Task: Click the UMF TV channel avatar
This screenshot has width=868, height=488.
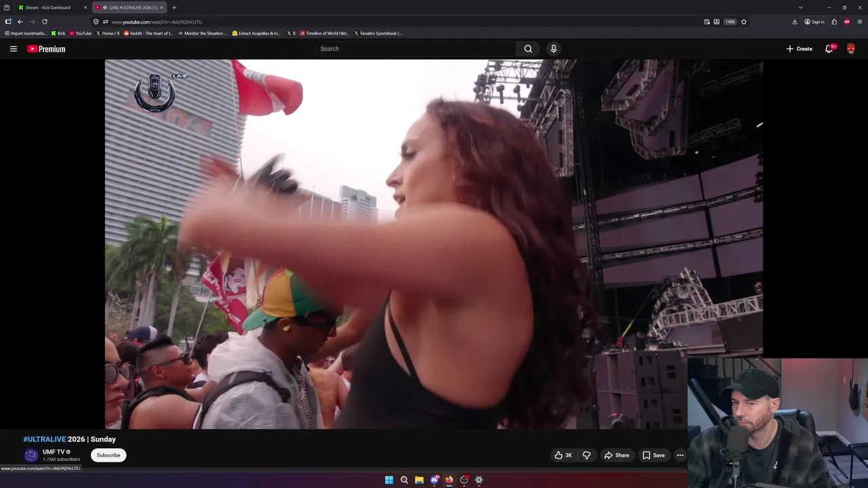Action: (31, 455)
